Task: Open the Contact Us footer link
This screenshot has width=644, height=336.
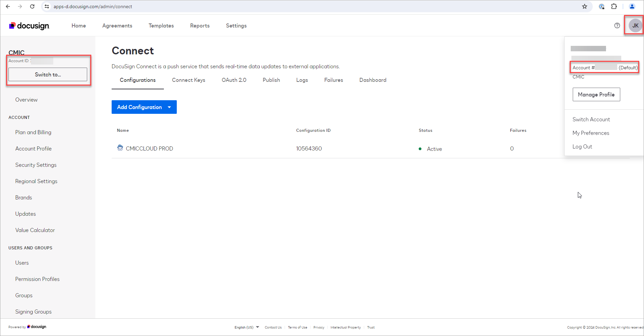Action: (x=273, y=328)
